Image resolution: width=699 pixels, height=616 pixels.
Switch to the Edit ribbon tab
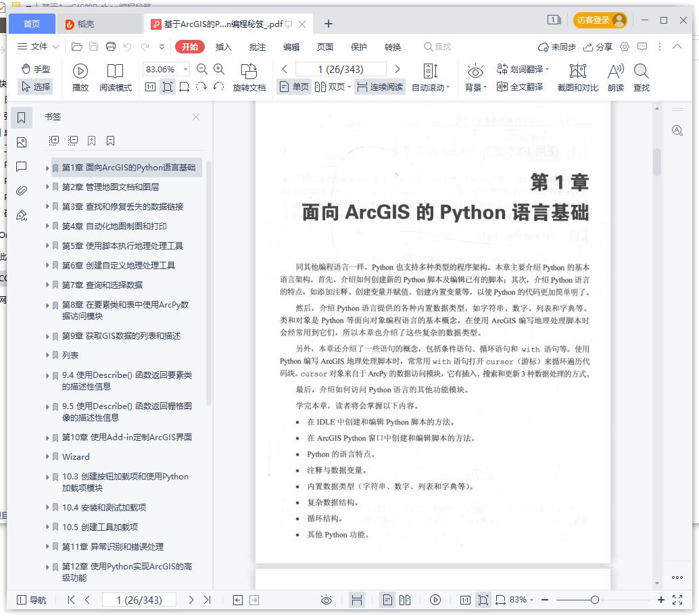click(x=291, y=47)
